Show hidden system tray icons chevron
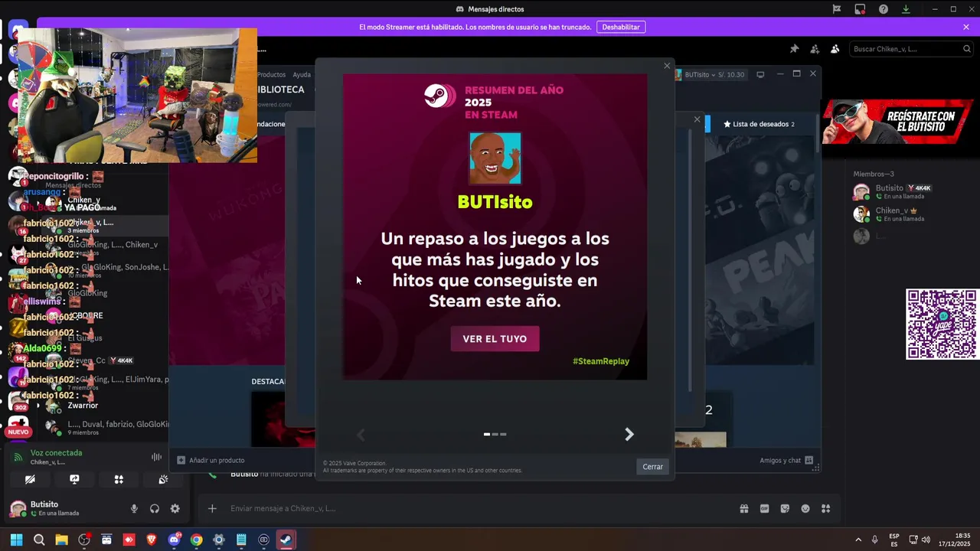Image resolution: width=980 pixels, height=551 pixels. (858, 540)
